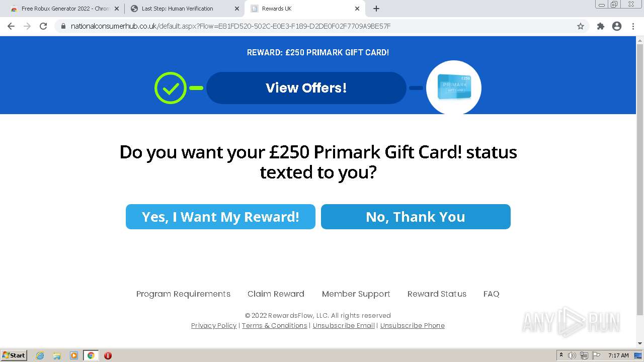Open the Program Requirements link
Viewport: 644px width, 362px height.
click(x=183, y=294)
